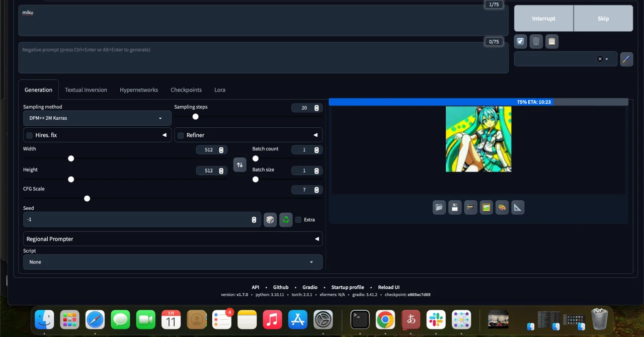Expand the Hires. fix section arrow
The height and width of the screenshot is (337, 644).
pyautogui.click(x=164, y=135)
